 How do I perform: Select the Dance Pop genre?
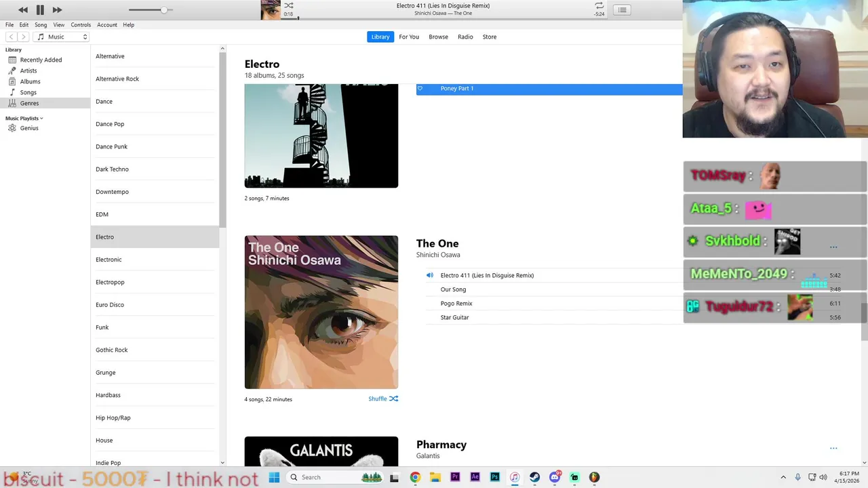point(155,124)
